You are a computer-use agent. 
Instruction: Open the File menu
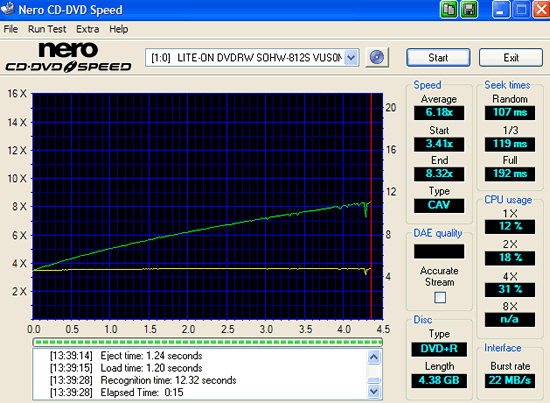coord(11,29)
